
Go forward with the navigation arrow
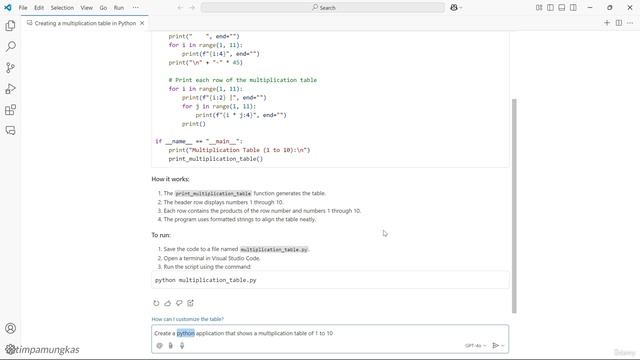[192, 7]
